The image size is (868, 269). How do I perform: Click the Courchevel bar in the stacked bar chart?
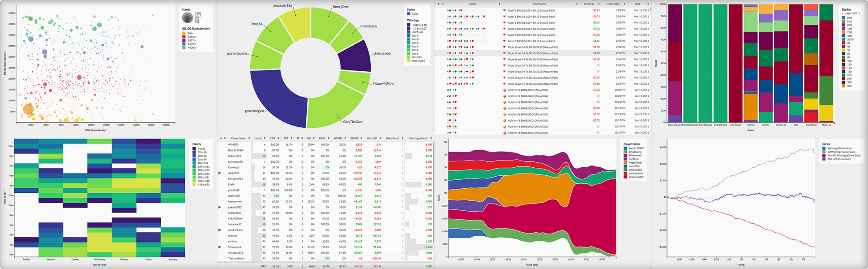pyautogui.click(x=735, y=63)
